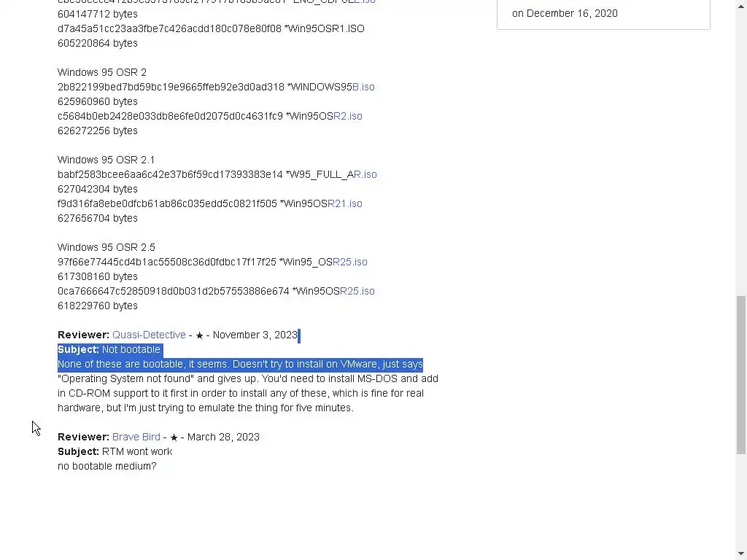Click the highlighted 'None of these are bootable' line
The height and width of the screenshot is (560, 747).
(x=240, y=364)
